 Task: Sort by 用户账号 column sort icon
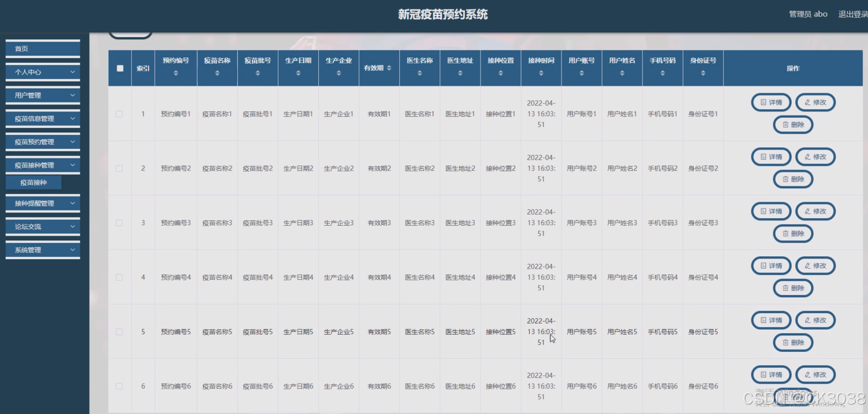[581, 73]
